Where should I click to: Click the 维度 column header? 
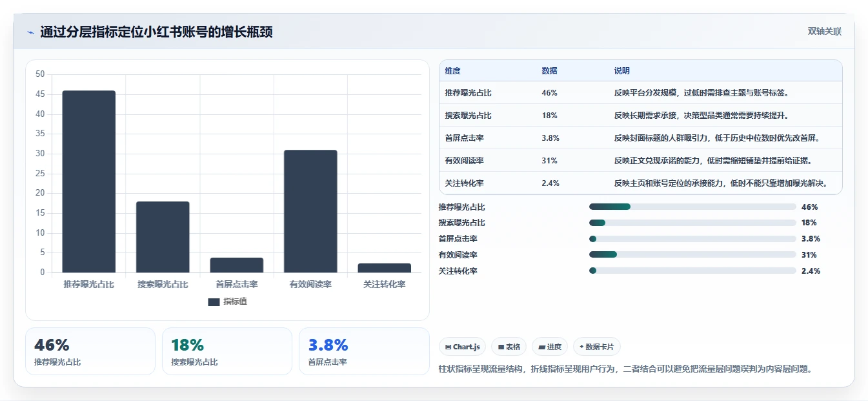coord(453,71)
